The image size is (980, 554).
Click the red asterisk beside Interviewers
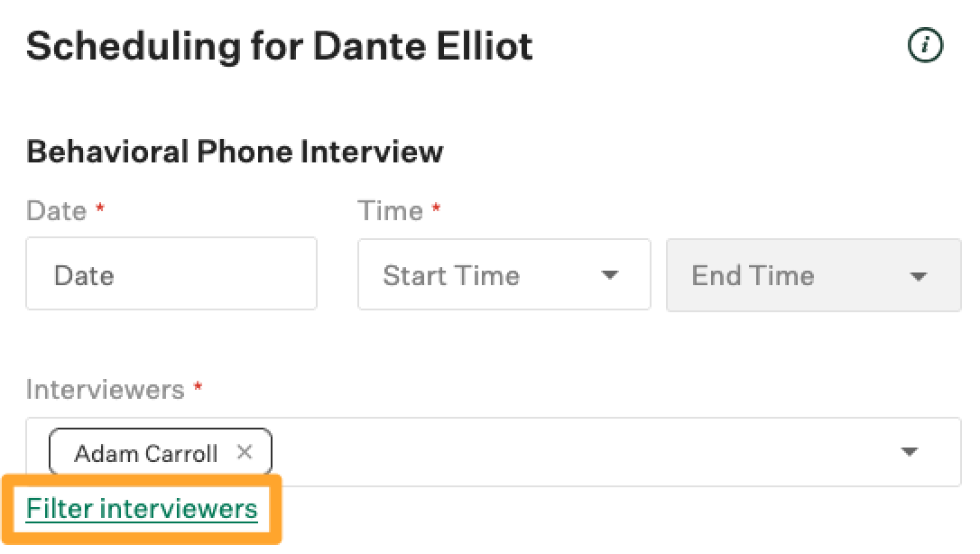click(x=198, y=386)
